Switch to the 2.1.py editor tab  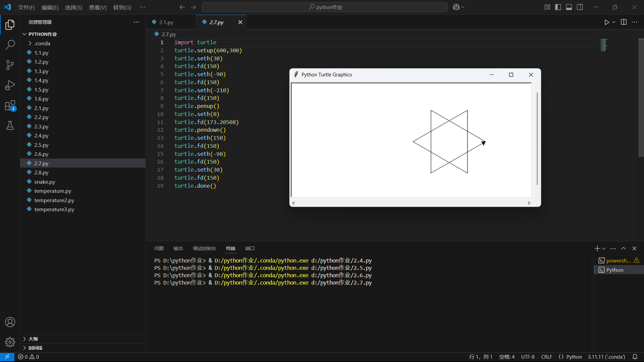click(x=166, y=22)
